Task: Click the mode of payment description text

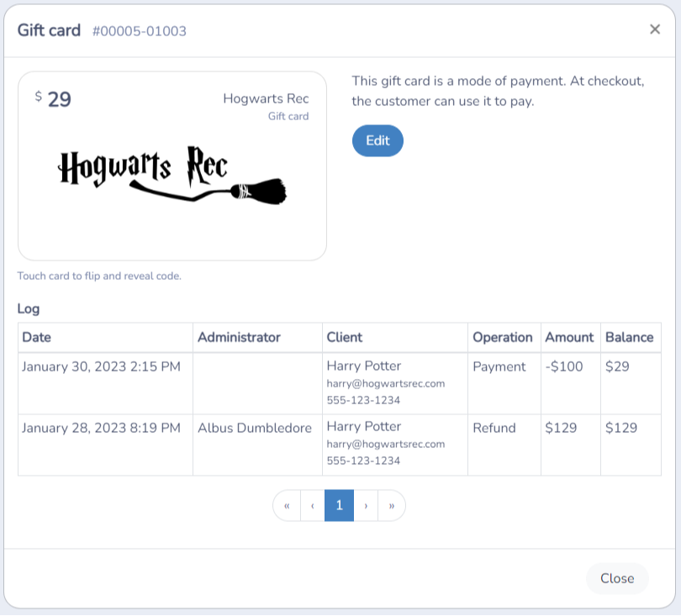Action: [x=498, y=91]
